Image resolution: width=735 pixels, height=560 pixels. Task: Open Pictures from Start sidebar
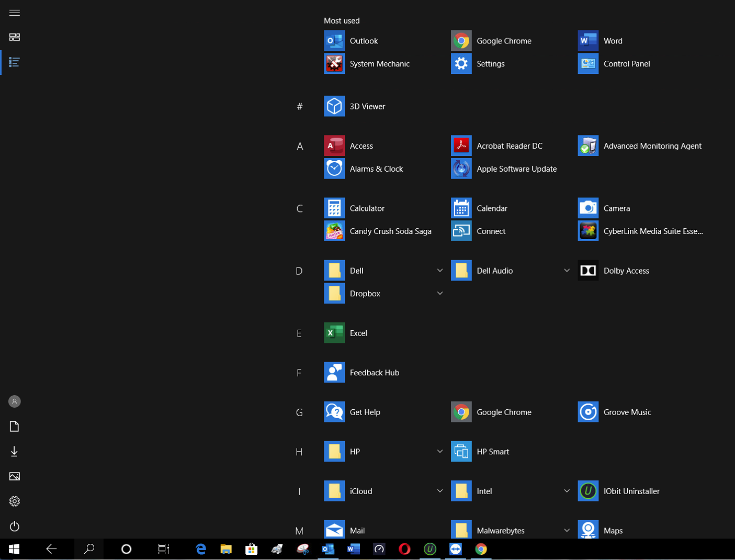[15, 476]
